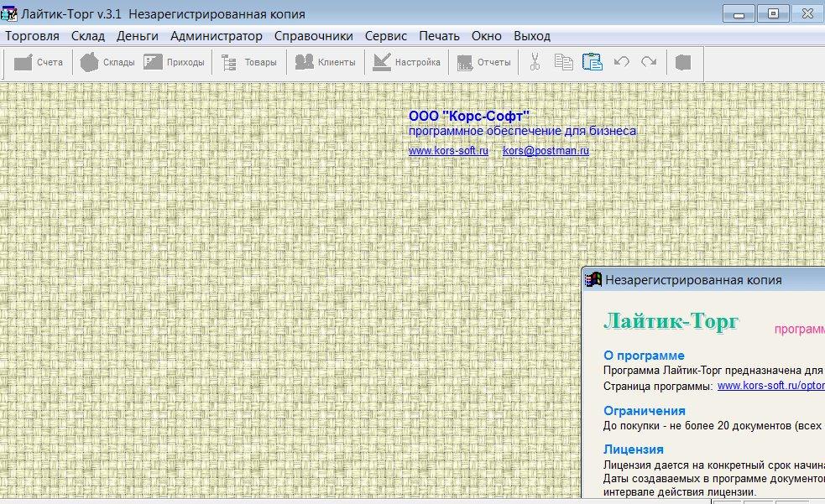This screenshot has height=504, width=825.
Task: Open the program page link in dialog
Action: (770, 386)
